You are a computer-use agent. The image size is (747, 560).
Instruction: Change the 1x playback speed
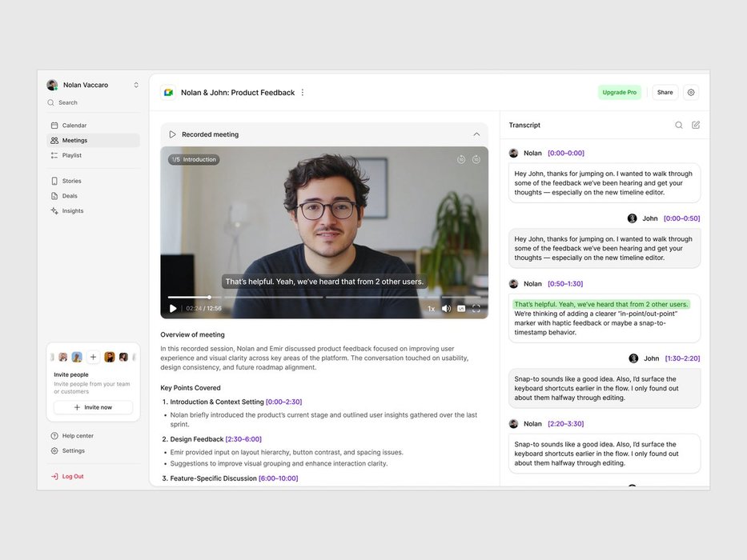431,309
